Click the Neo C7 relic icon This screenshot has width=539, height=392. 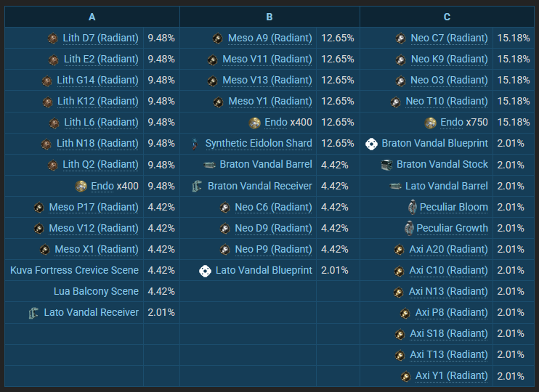401,38
